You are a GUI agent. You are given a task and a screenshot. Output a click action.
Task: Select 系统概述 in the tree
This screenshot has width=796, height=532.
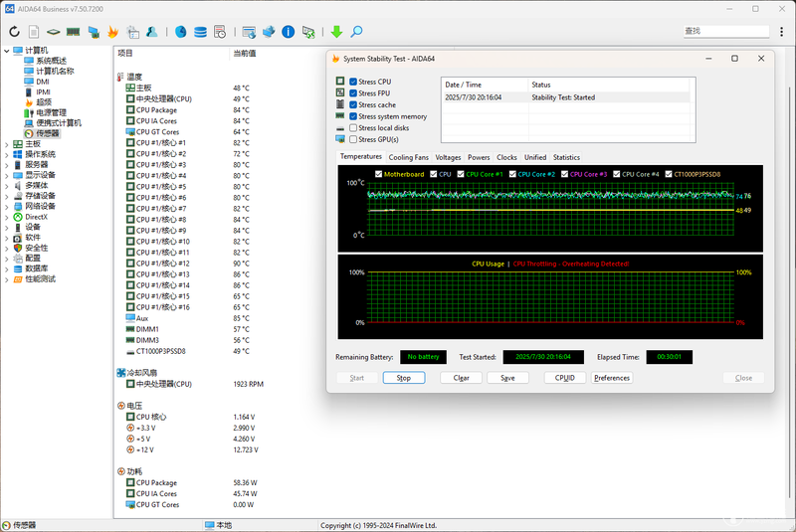coord(52,61)
